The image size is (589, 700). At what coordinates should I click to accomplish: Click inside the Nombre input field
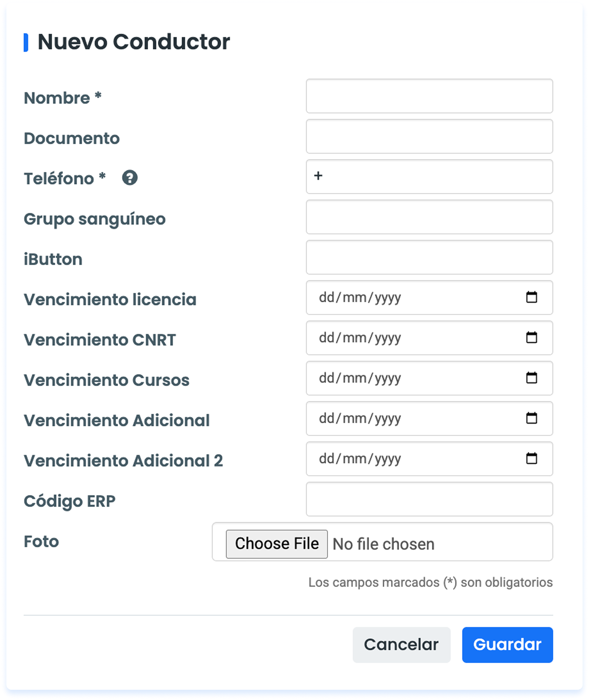coord(429,96)
